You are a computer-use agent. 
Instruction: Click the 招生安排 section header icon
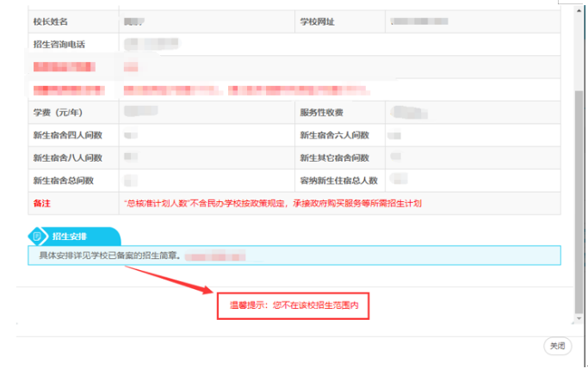click(x=37, y=237)
